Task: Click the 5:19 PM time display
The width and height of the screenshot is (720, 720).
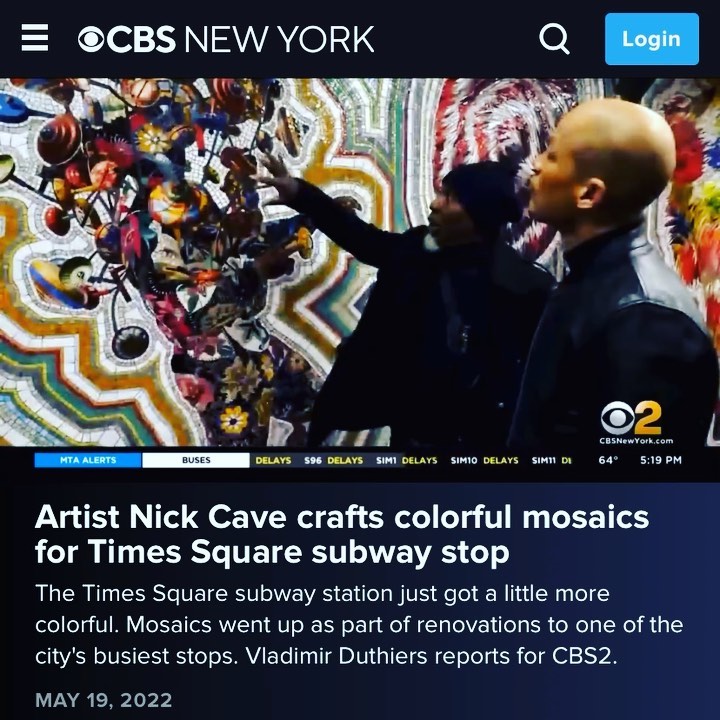Action: pos(661,460)
